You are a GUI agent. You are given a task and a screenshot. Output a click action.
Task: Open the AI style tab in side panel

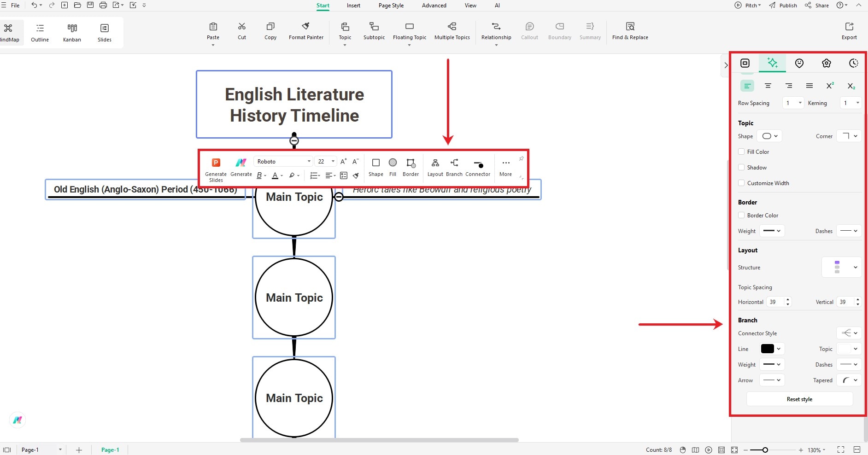[772, 63]
